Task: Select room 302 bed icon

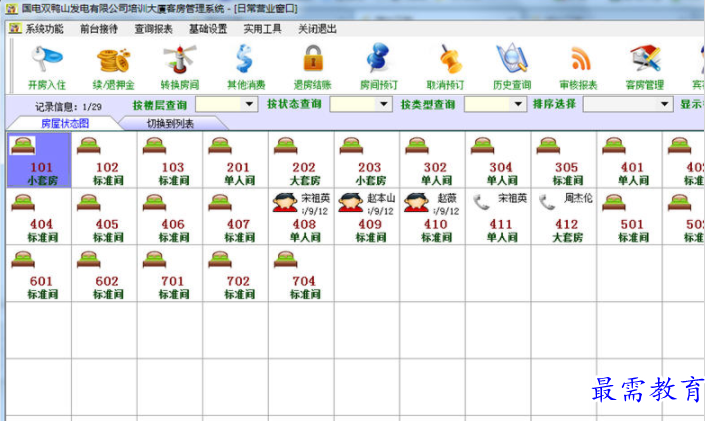Action: coord(417,146)
